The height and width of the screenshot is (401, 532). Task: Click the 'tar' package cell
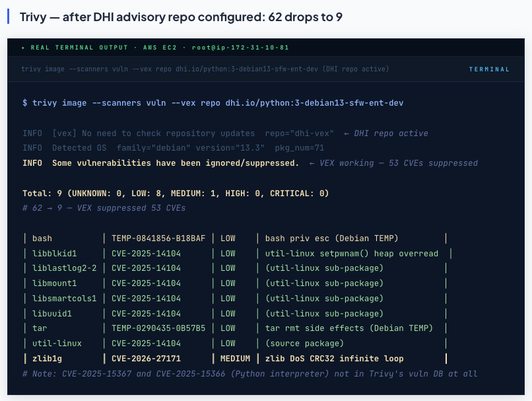click(x=40, y=328)
